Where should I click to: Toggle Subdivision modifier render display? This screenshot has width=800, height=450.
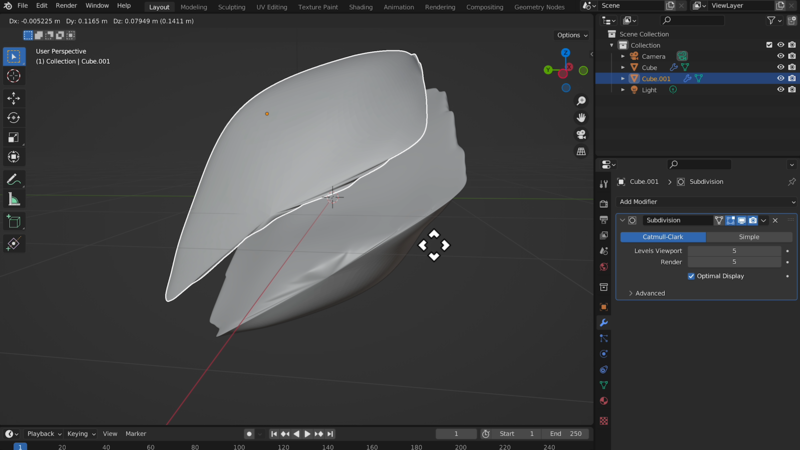753,220
